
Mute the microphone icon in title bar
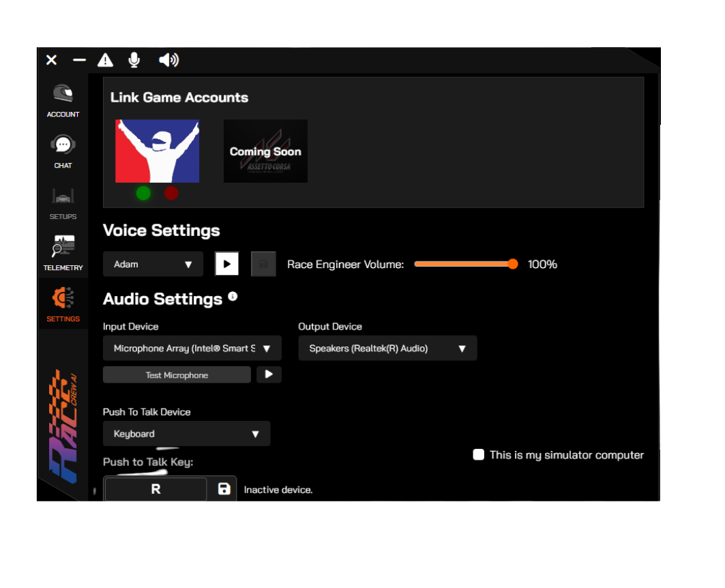click(134, 60)
